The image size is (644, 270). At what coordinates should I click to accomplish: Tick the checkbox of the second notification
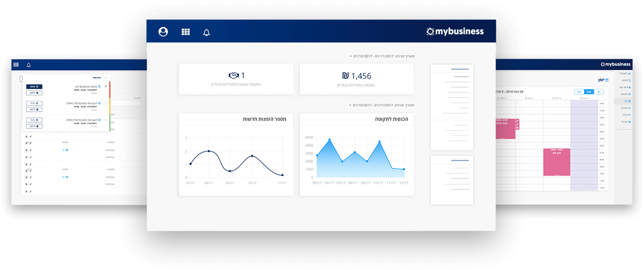pos(106,103)
